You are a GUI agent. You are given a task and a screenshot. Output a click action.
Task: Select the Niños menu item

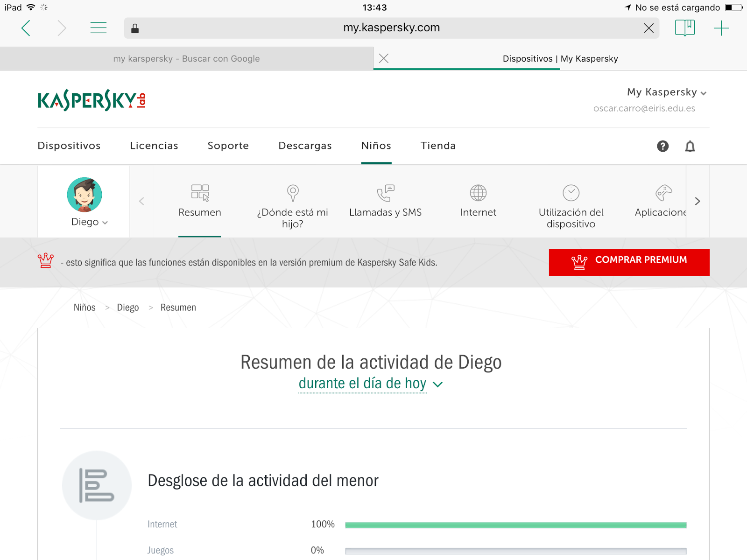(x=376, y=146)
